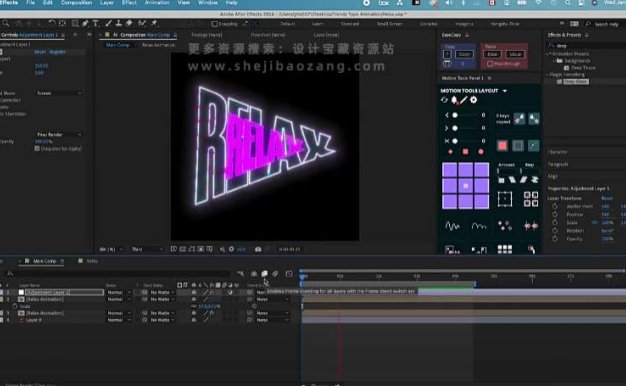Take a snapshot with the camera icon
This screenshot has width=626, height=386.
258,249
